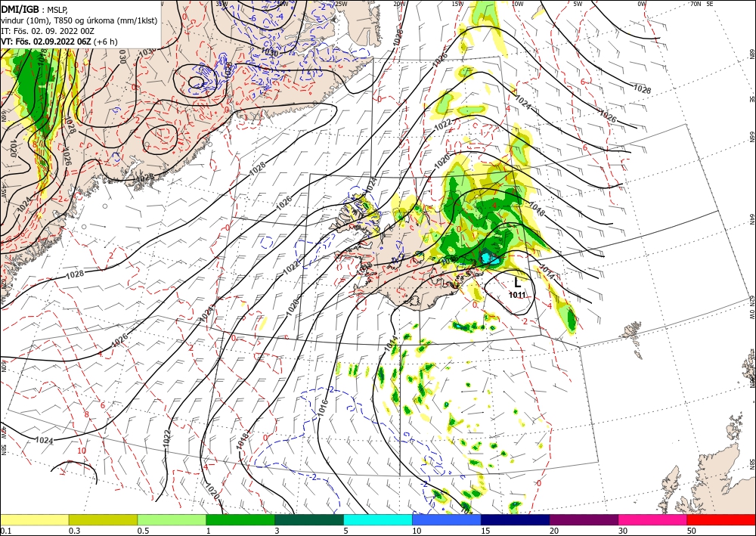
Task: Click the red '10' isotherm label
Action: (x=82, y=451)
